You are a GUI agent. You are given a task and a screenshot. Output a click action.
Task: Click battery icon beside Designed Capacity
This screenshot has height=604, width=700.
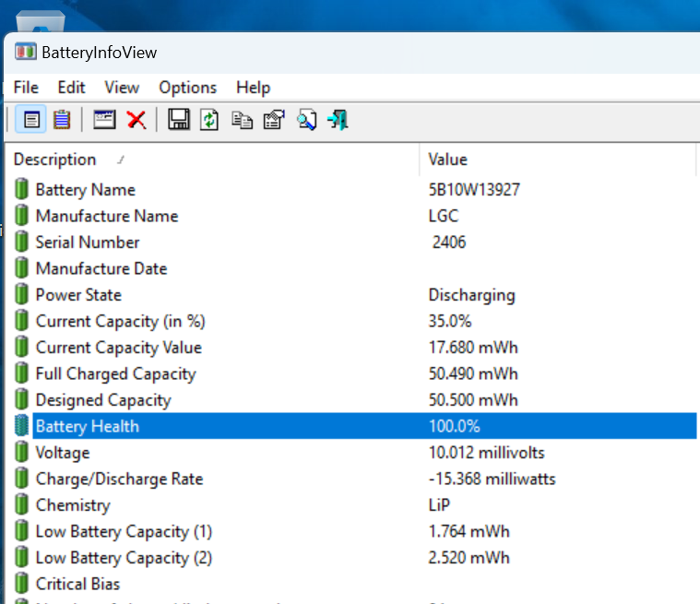tap(21, 399)
